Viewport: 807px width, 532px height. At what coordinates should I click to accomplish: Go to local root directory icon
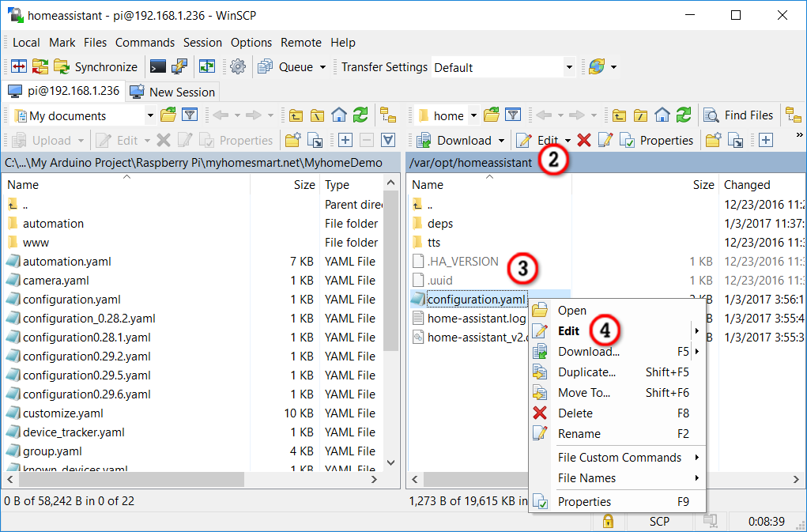tap(317, 115)
